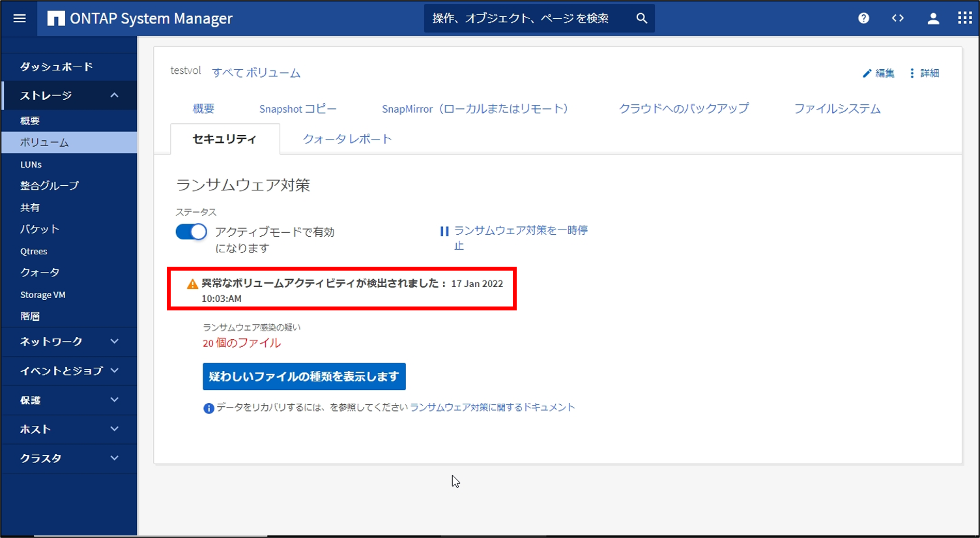
Task: Click the ONTAP System Manager title
Action: tap(151, 18)
